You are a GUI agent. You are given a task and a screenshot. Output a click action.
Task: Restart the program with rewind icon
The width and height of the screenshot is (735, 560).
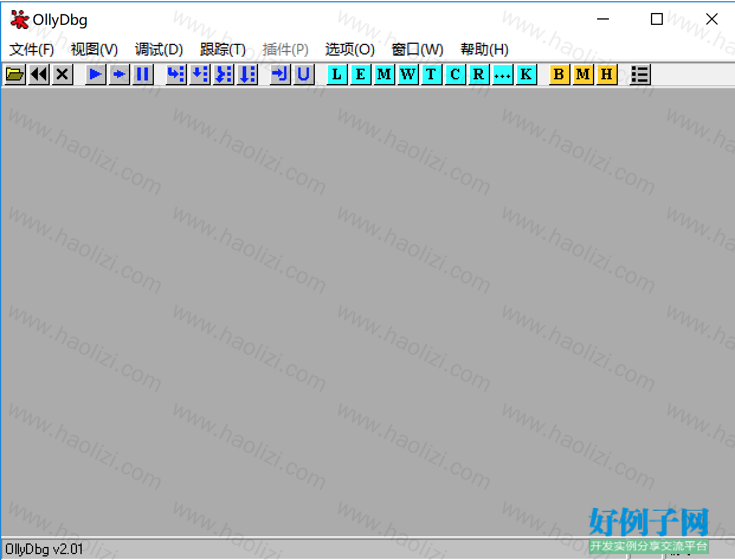pyautogui.click(x=39, y=75)
